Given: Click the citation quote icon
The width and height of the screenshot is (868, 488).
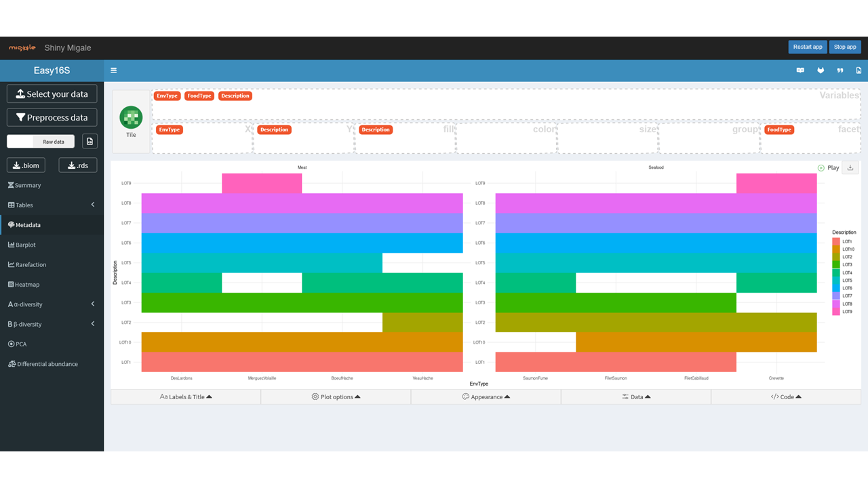Looking at the screenshot, I should pyautogui.click(x=840, y=70).
